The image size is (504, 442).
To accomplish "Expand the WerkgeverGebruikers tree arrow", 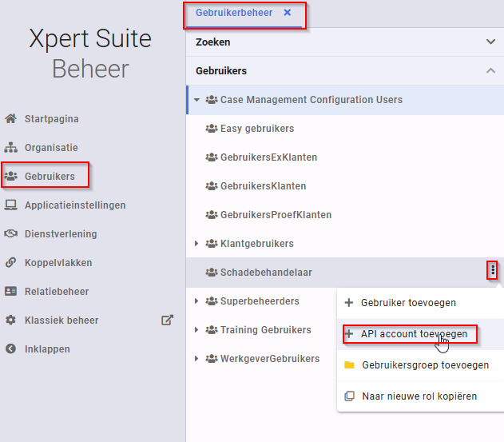I will (196, 358).
